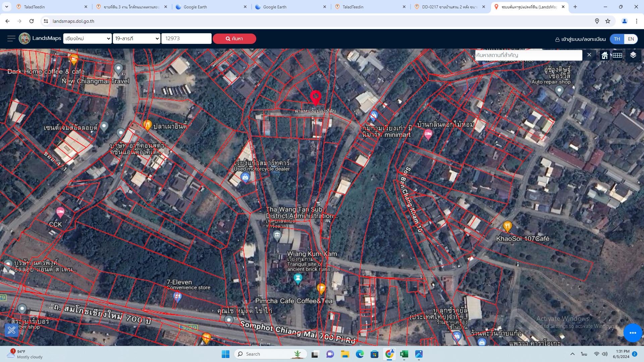Click the parcel number field 12973
Viewport: 644px width, 362px height.
[186, 39]
